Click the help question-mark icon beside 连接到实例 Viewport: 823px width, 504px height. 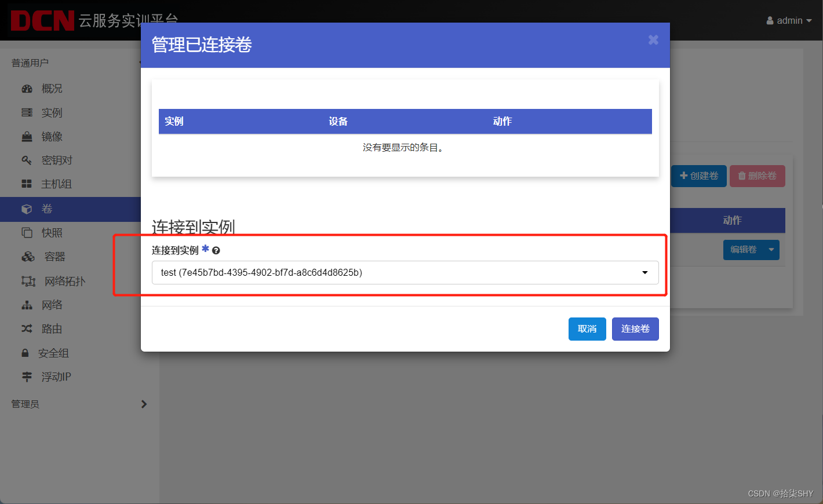coord(216,251)
